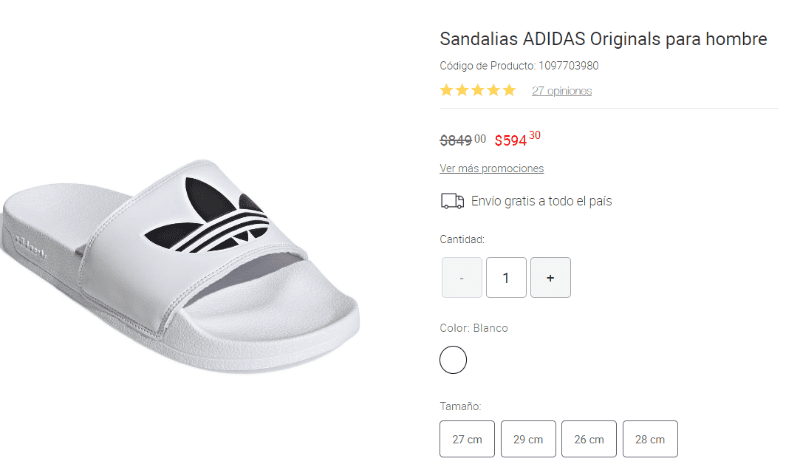This screenshot has height=467, width=800.
Task: Click the product code 1097703980
Action: coord(568,66)
